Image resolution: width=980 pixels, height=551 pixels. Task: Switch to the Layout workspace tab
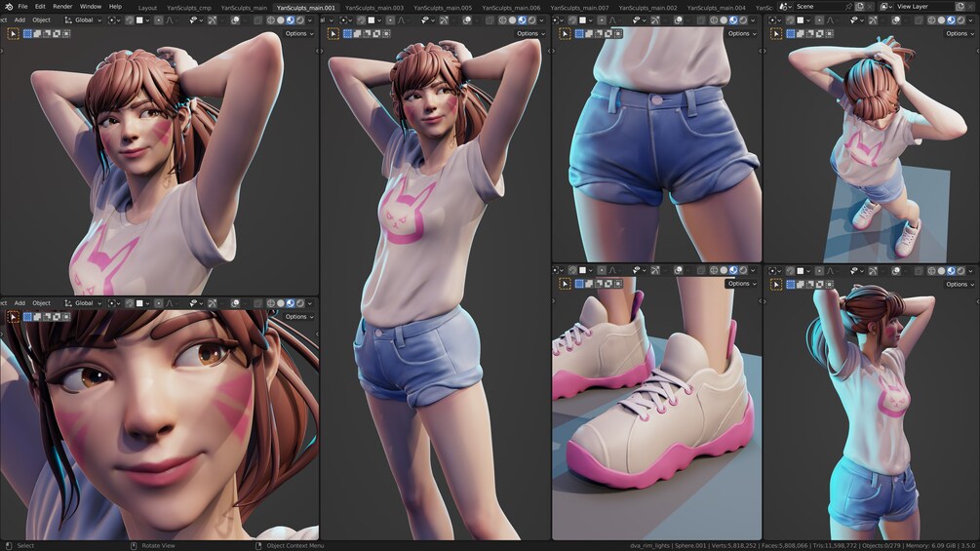click(x=147, y=8)
